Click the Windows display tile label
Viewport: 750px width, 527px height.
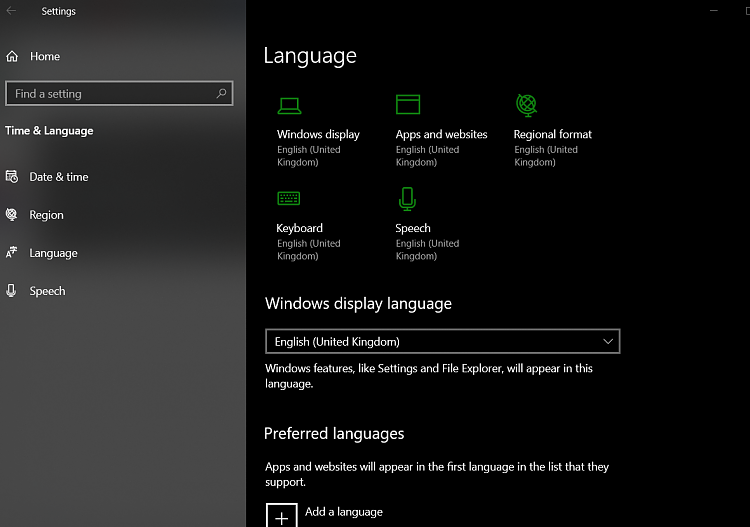pyautogui.click(x=318, y=134)
